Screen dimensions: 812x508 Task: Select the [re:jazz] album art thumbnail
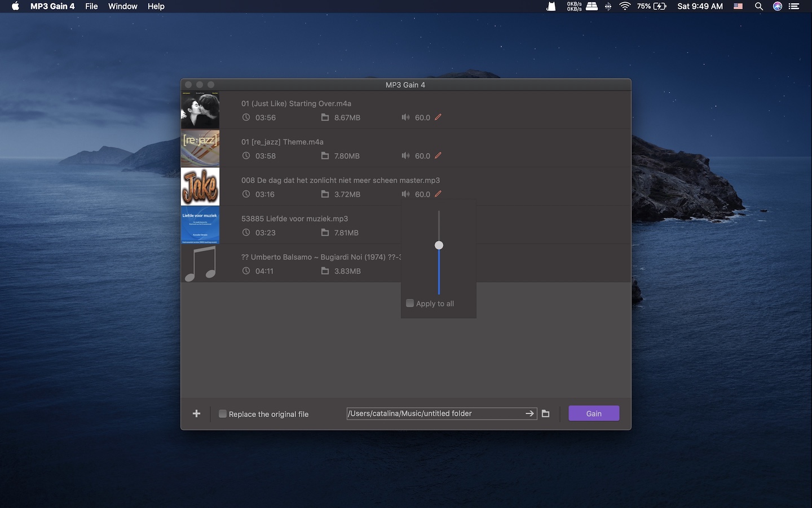tap(200, 148)
